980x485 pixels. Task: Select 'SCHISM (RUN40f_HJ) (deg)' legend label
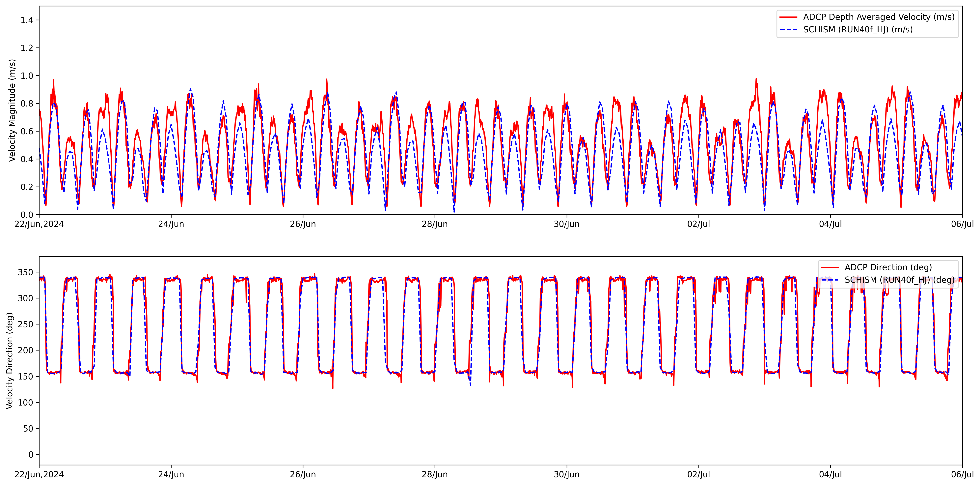(x=899, y=280)
